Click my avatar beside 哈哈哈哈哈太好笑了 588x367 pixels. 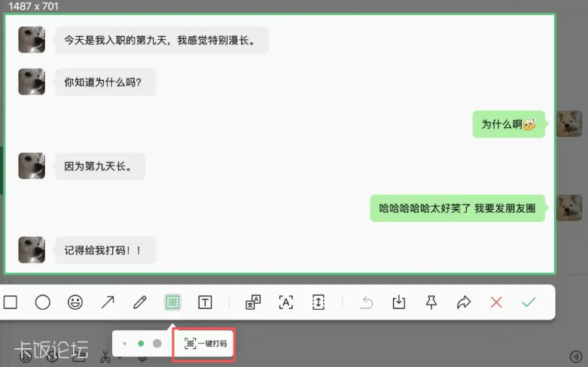point(569,208)
